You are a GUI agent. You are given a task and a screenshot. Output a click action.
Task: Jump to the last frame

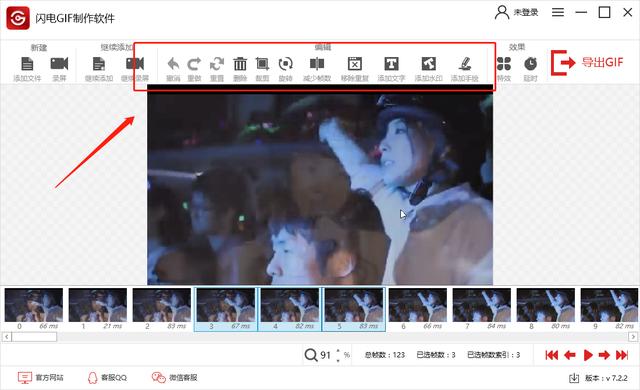click(x=622, y=355)
